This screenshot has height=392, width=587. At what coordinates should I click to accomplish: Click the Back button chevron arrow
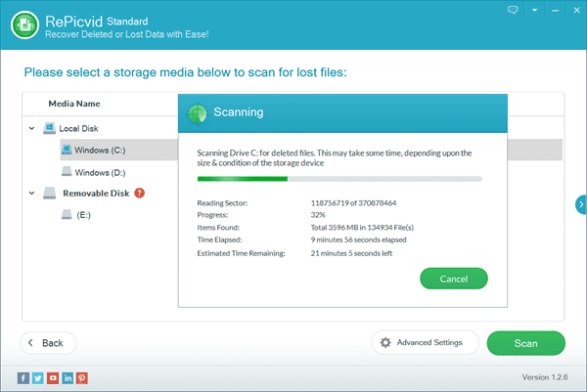coord(31,342)
